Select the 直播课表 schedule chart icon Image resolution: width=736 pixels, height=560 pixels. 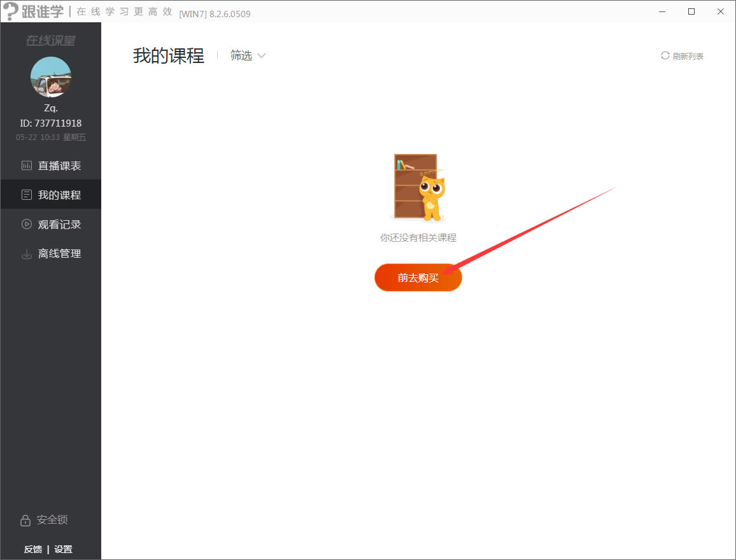(x=26, y=165)
